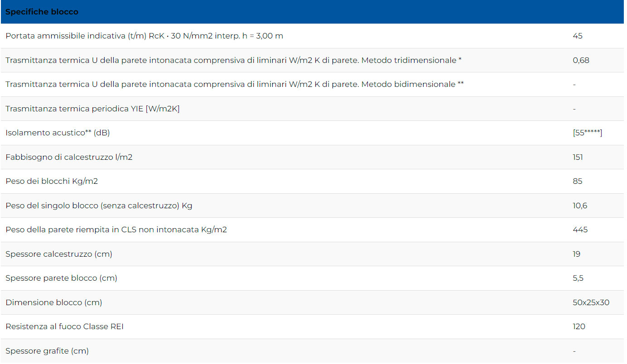Click the 'Peso dei blocchi Kg/m2' label

(52, 181)
